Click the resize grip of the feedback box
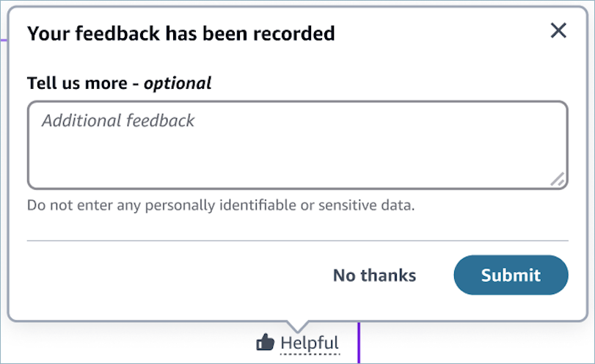The image size is (595, 364). tap(558, 178)
